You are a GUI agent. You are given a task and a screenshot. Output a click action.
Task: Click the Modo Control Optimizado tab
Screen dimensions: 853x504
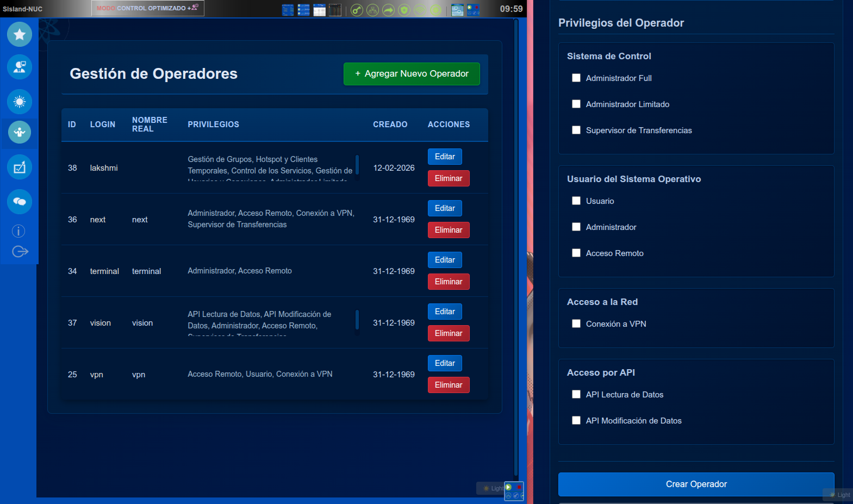(x=147, y=8)
